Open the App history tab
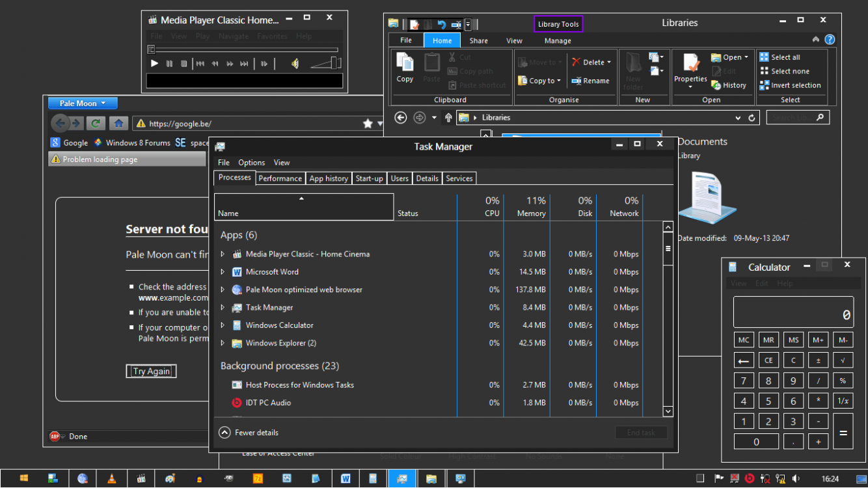Image resolution: width=868 pixels, height=488 pixels. click(329, 178)
